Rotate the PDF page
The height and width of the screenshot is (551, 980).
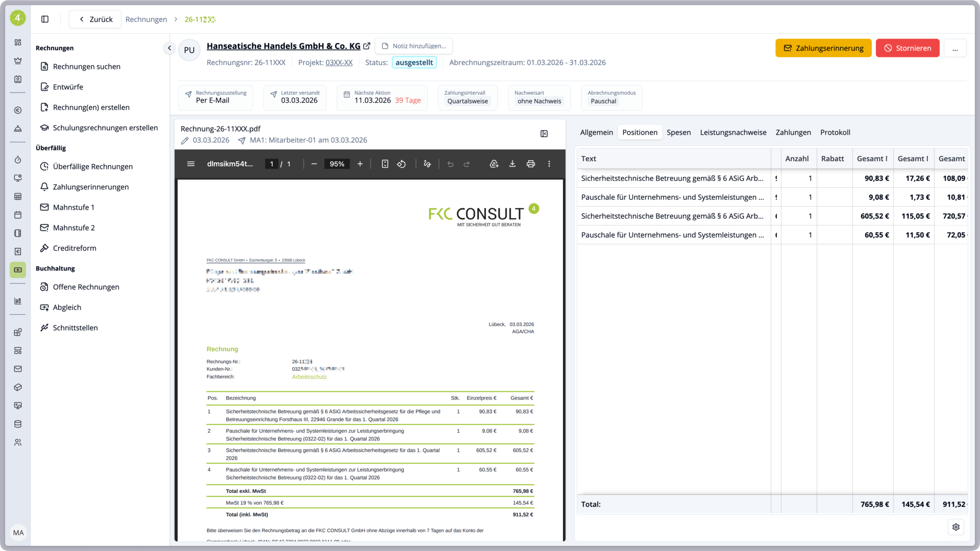pos(402,164)
